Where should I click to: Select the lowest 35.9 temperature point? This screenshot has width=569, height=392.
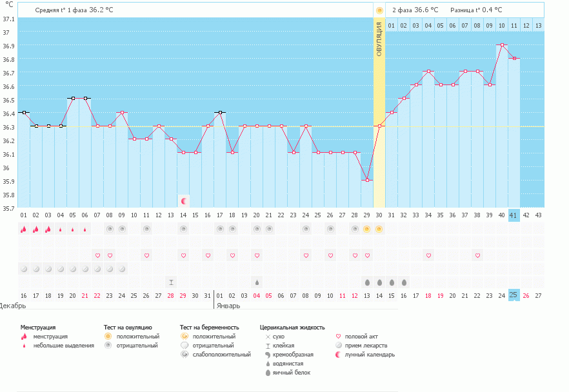367,181
